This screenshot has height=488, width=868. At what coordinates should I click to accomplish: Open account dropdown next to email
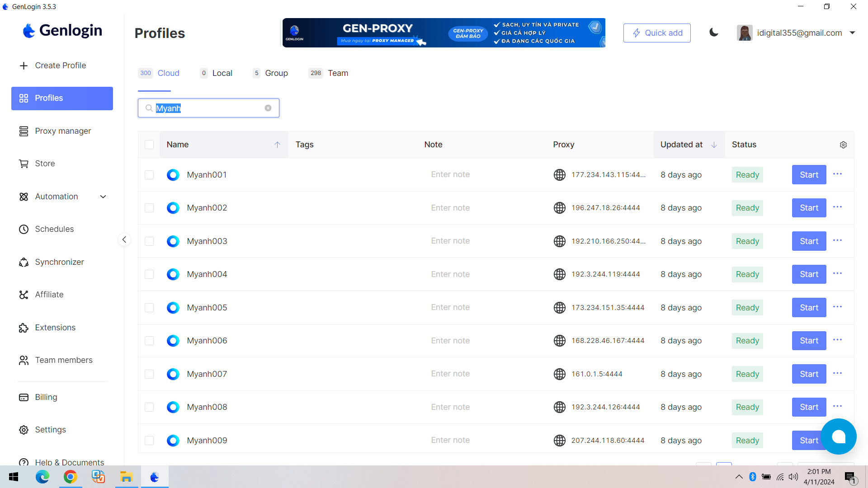pos(852,33)
